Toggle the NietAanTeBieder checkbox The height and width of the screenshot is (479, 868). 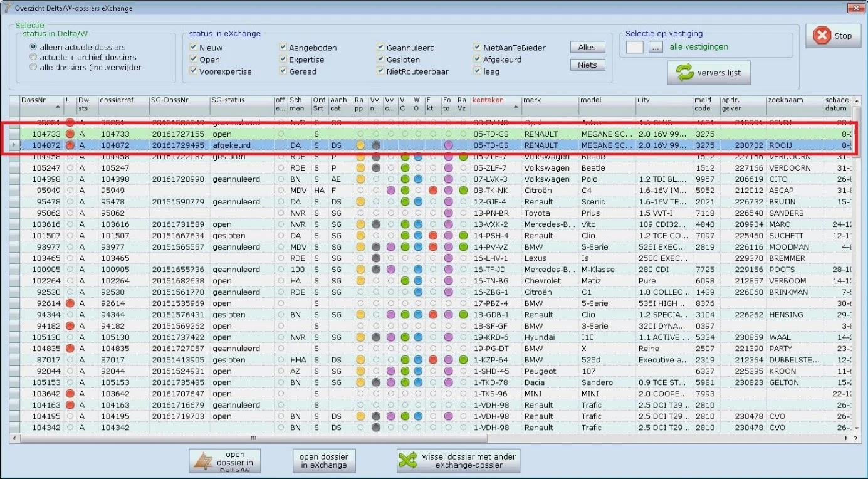(x=478, y=48)
